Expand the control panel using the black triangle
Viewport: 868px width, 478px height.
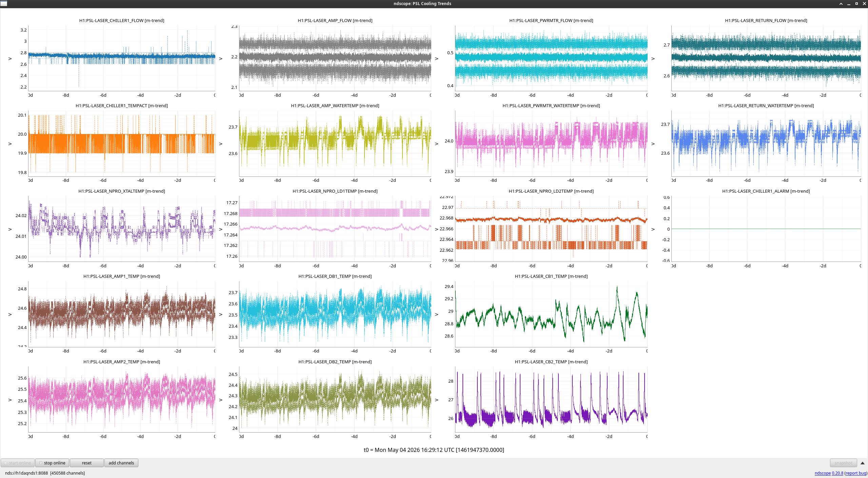coord(863,463)
